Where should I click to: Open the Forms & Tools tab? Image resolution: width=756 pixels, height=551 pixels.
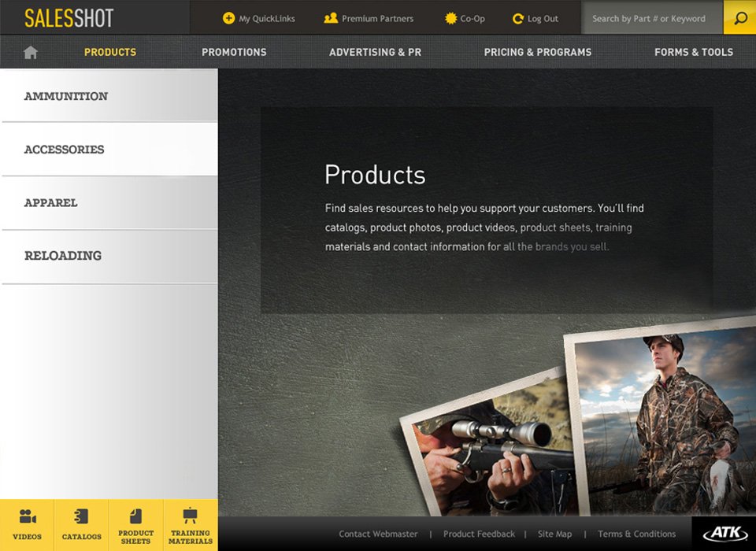[x=694, y=52]
